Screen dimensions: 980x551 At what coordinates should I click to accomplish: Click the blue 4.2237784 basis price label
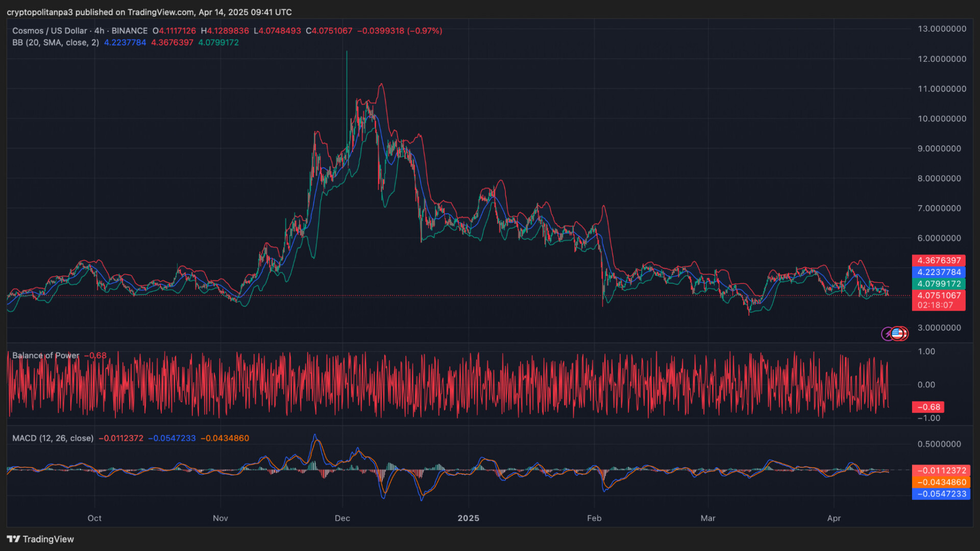[x=938, y=272]
